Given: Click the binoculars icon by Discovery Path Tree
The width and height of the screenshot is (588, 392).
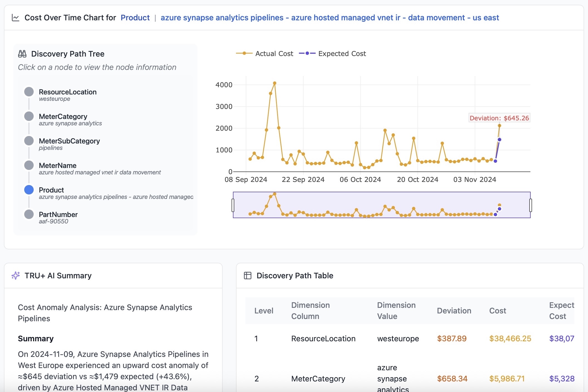Looking at the screenshot, I should [22, 54].
